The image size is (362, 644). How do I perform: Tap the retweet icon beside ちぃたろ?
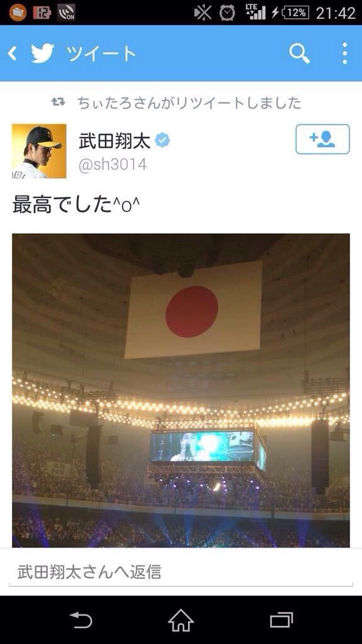58,102
